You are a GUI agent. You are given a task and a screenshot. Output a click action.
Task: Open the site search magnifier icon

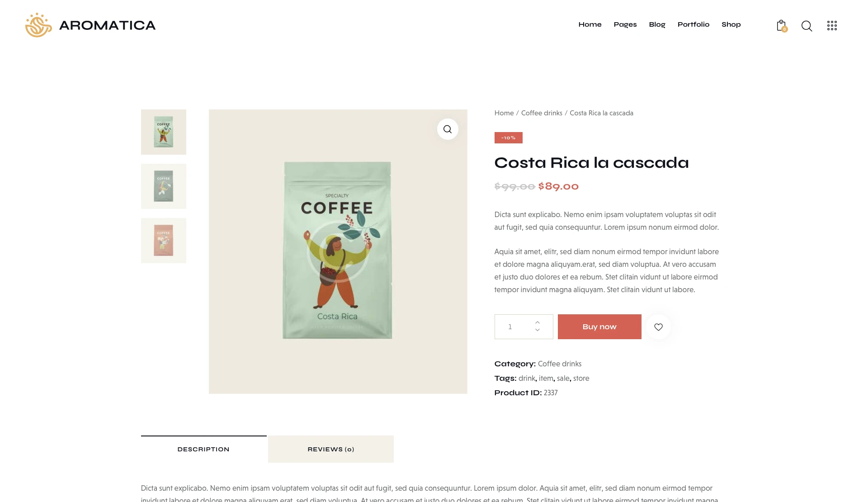coord(807,26)
